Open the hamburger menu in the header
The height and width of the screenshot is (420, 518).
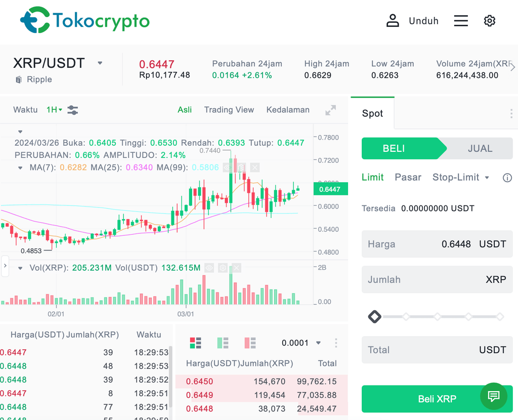click(461, 21)
